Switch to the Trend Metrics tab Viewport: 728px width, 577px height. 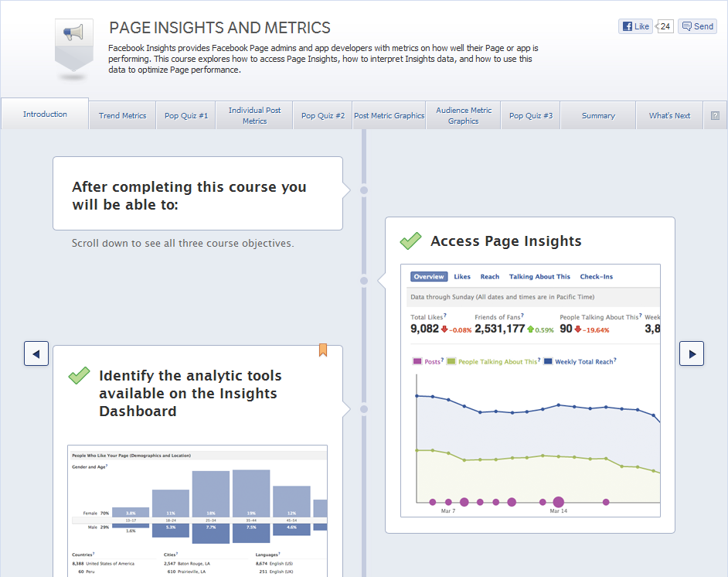[x=123, y=116]
